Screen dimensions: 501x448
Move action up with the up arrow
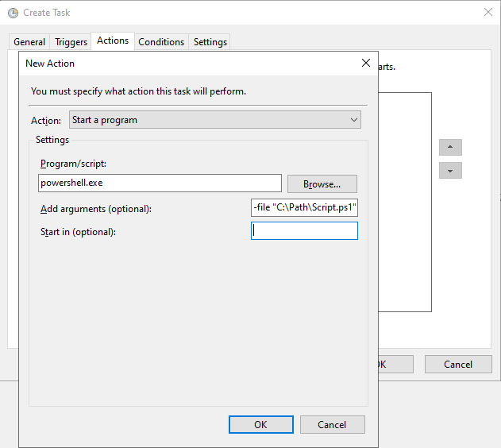coord(450,147)
